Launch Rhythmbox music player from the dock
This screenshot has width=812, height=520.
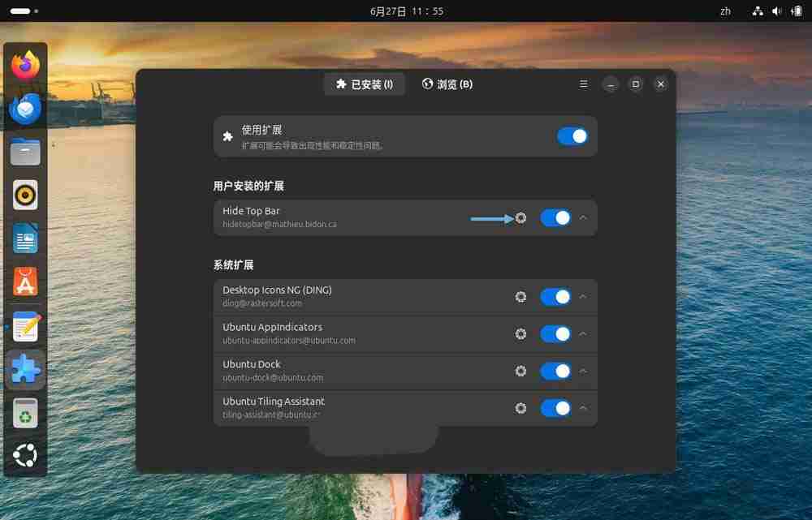tap(24, 195)
